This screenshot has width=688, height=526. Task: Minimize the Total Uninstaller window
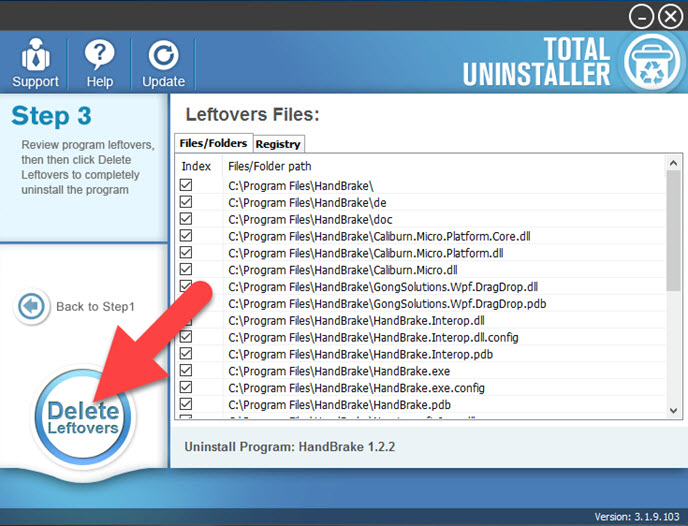pos(641,17)
